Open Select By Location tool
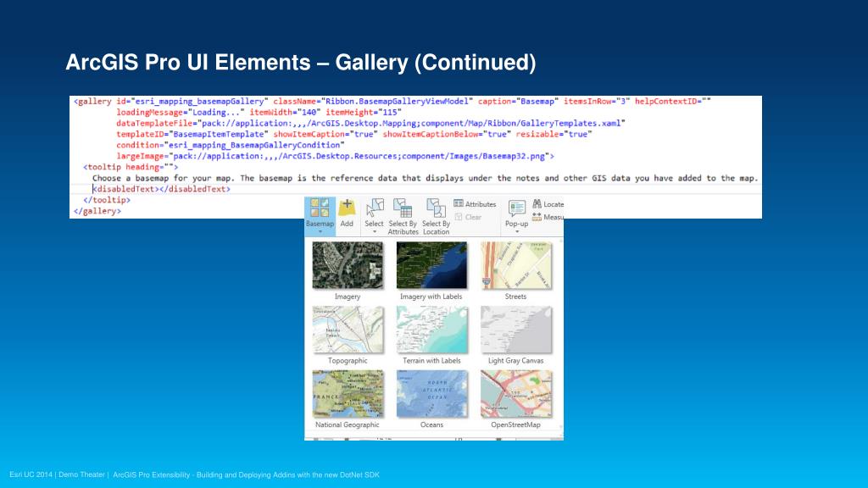The height and width of the screenshot is (488, 868). point(437,216)
